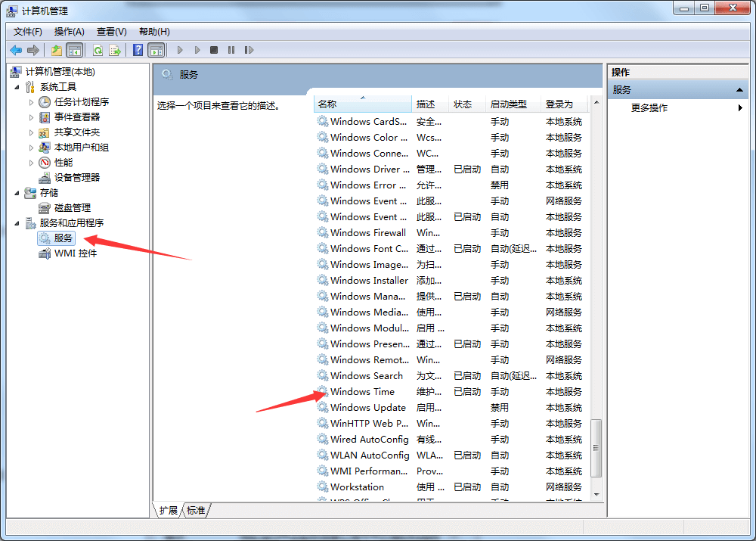Viewport: 756px width, 541px height.
Task: Click the Restart Service toolbar icon
Action: click(x=249, y=50)
